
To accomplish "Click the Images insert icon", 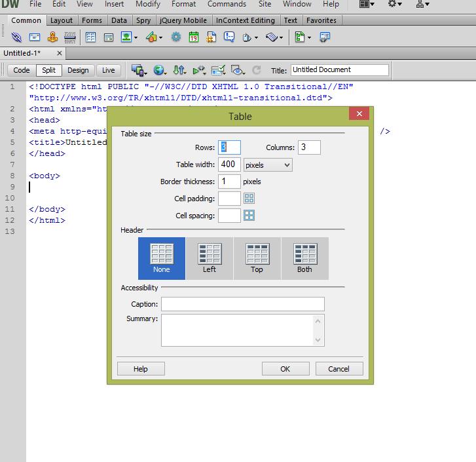I will point(126,37).
